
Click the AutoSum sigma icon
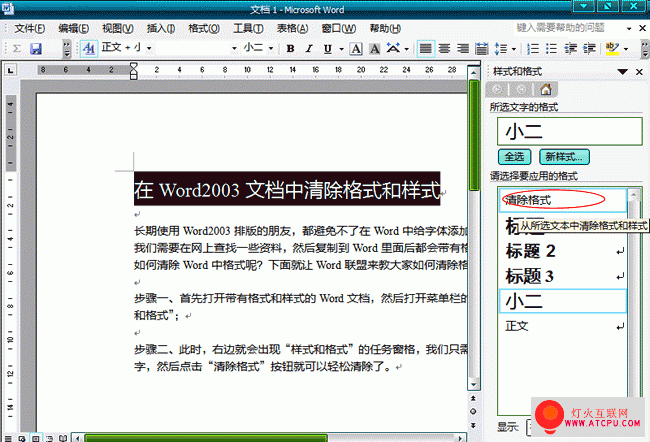pos(17,49)
